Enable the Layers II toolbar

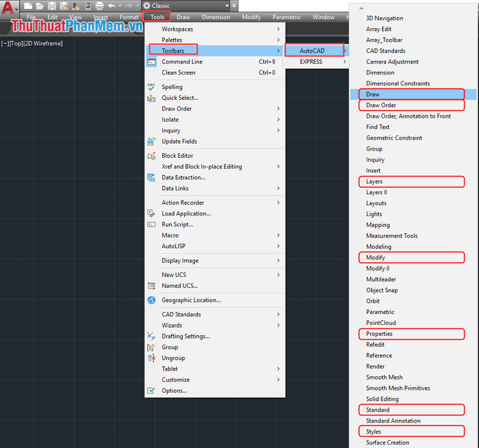point(413,192)
